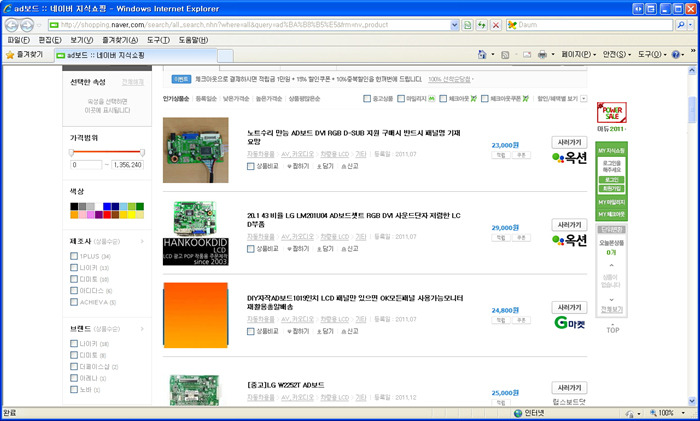Screen dimensions: 700x421
Task: Toggle the 체크아웃쿠폰 checkbox filter
Action: (485, 99)
